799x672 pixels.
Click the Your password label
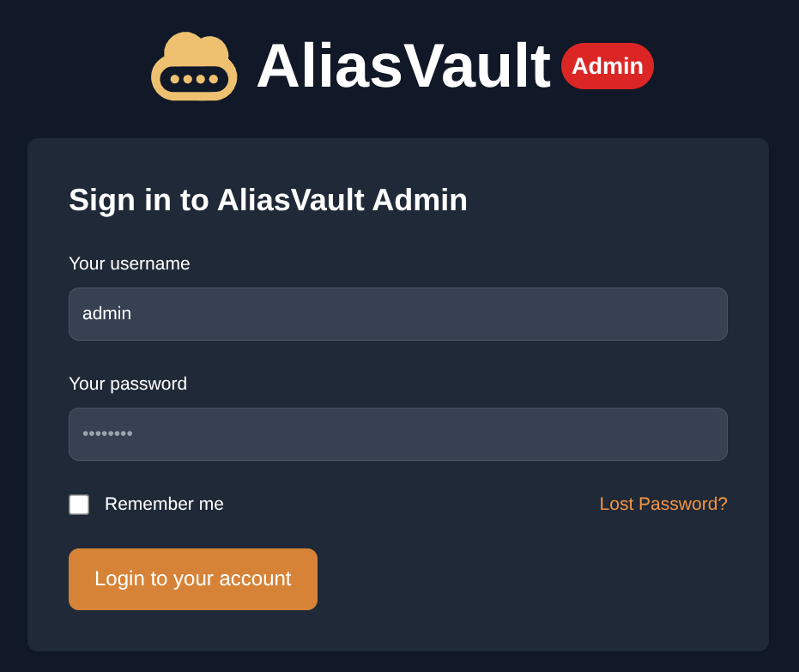pyautogui.click(x=128, y=384)
